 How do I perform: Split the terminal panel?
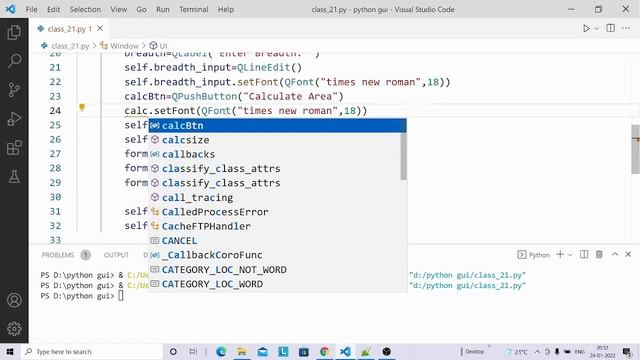pyautogui.click(x=584, y=254)
